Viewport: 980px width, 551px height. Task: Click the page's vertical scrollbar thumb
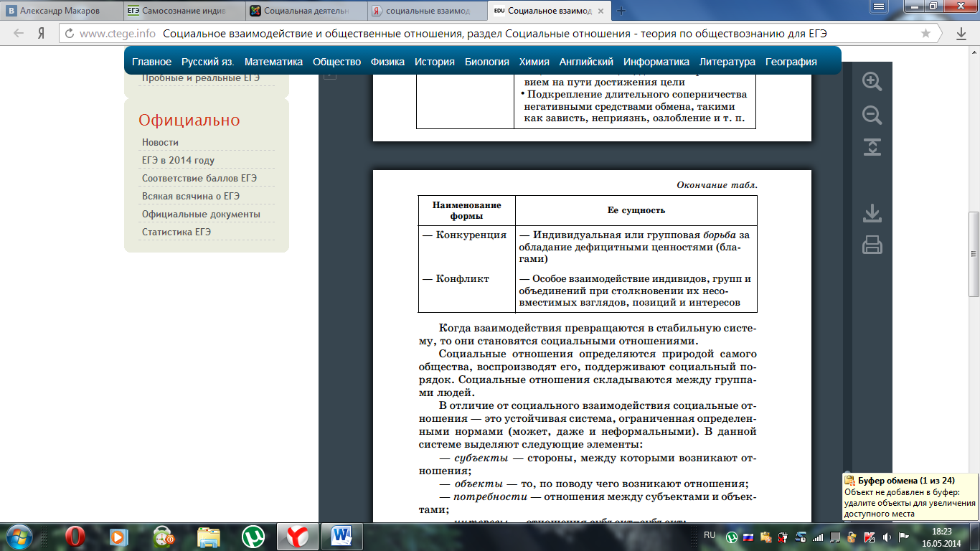974,254
